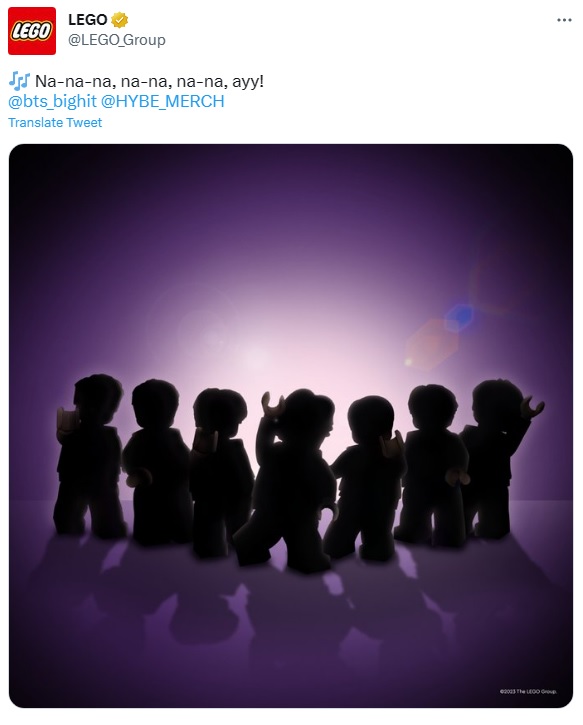Click the second minifigure from the left

coord(155,461)
